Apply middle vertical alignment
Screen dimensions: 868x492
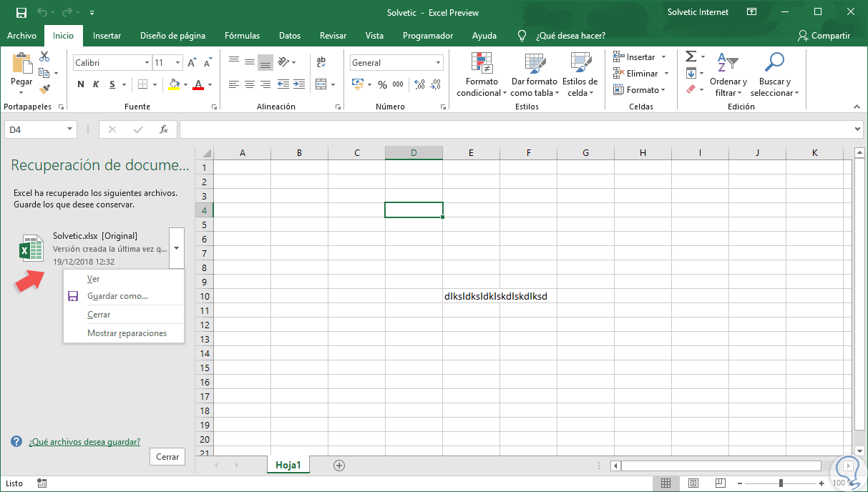click(x=249, y=62)
